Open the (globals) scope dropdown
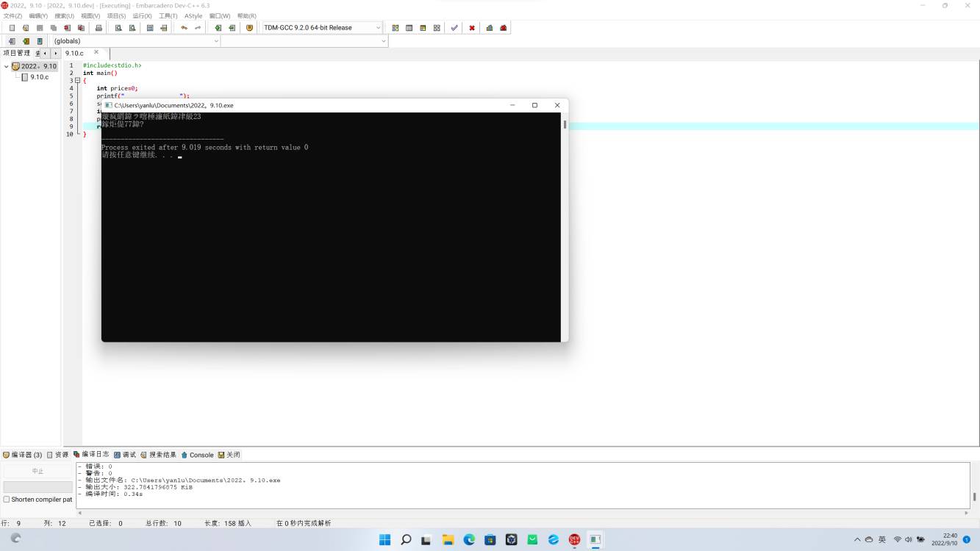This screenshot has width=980, height=551. point(136,41)
